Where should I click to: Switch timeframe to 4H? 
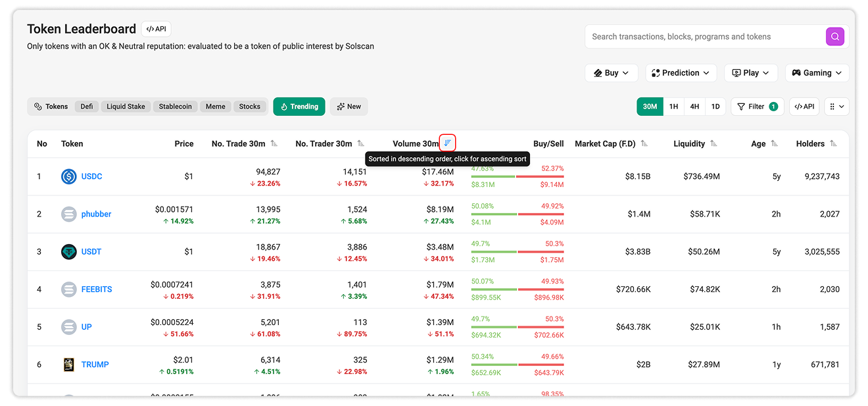click(694, 107)
